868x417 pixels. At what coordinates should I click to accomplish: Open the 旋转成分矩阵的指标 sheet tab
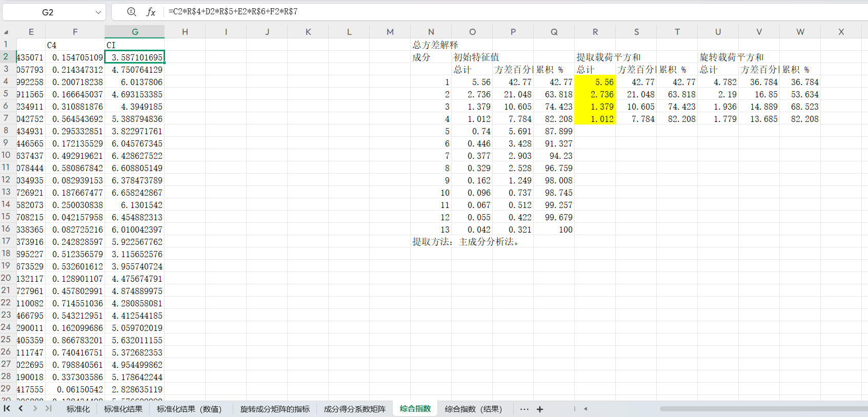(x=275, y=409)
